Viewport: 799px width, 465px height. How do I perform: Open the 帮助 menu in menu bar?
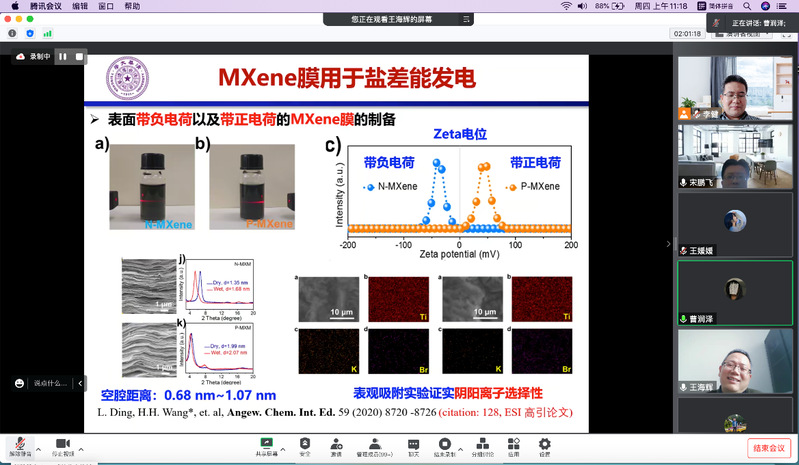(134, 6)
